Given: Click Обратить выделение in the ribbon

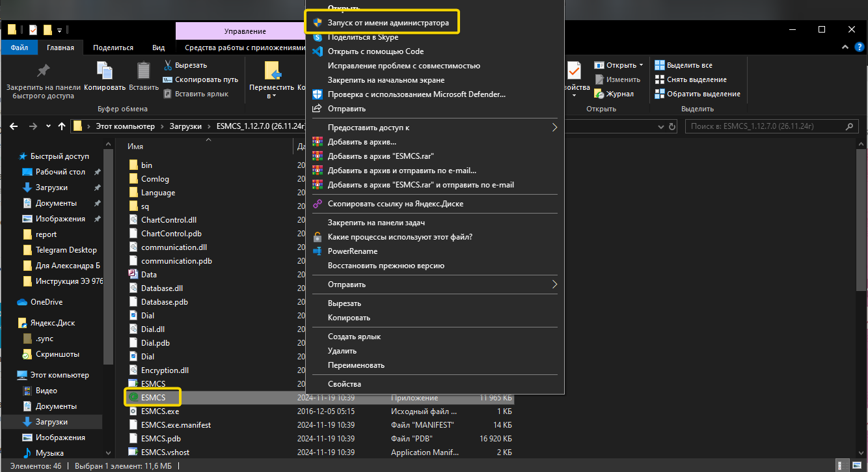Looking at the screenshot, I should click(697, 94).
